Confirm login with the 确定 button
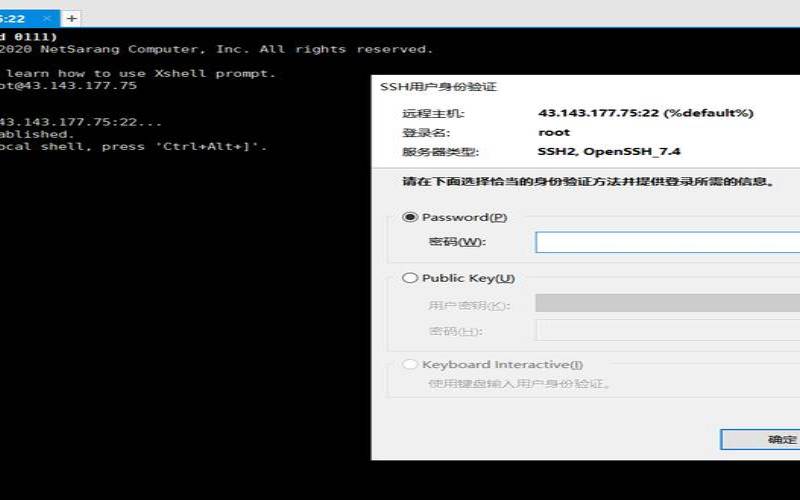 tap(760, 439)
